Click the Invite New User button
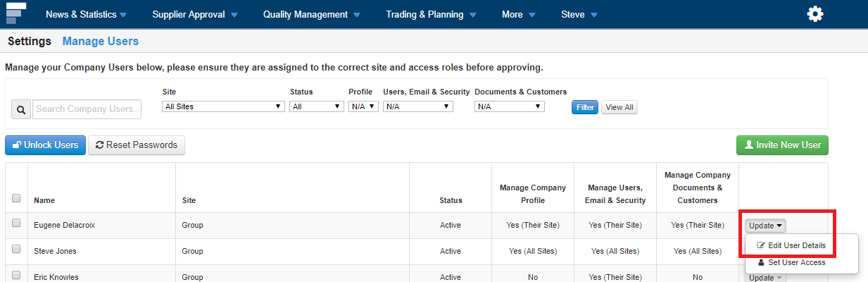Image resolution: width=868 pixels, height=282 pixels. point(781,145)
